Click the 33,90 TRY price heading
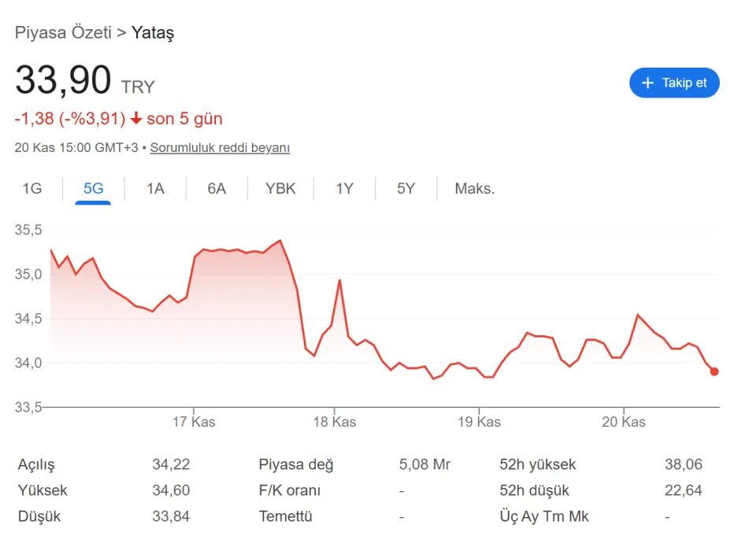756x536 pixels. 63,81
